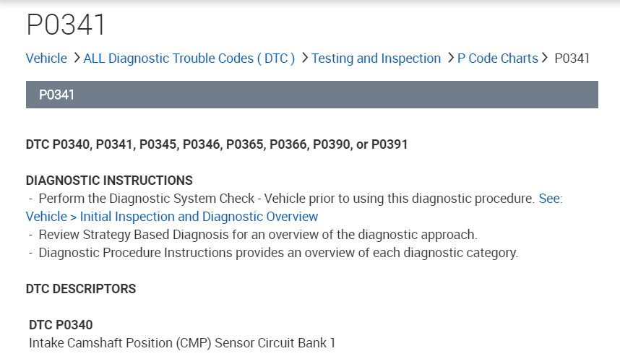
Task: Click the P0341 breadcrumb item
Action: tap(572, 58)
